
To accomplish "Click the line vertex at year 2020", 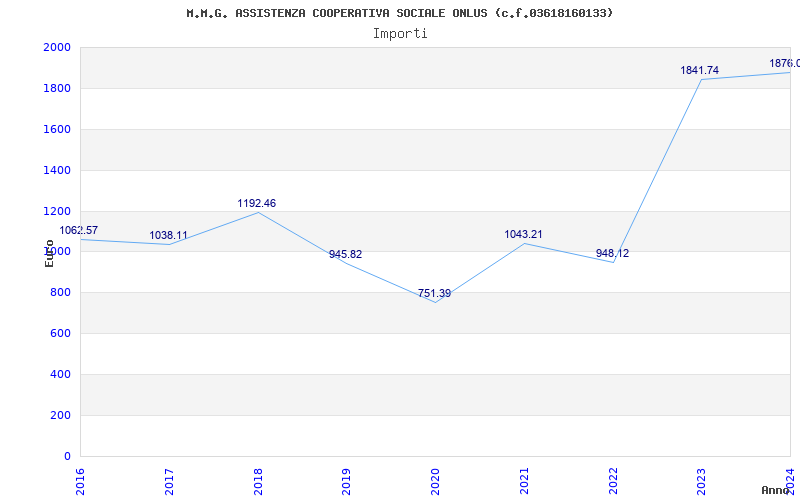I will click(x=435, y=303).
